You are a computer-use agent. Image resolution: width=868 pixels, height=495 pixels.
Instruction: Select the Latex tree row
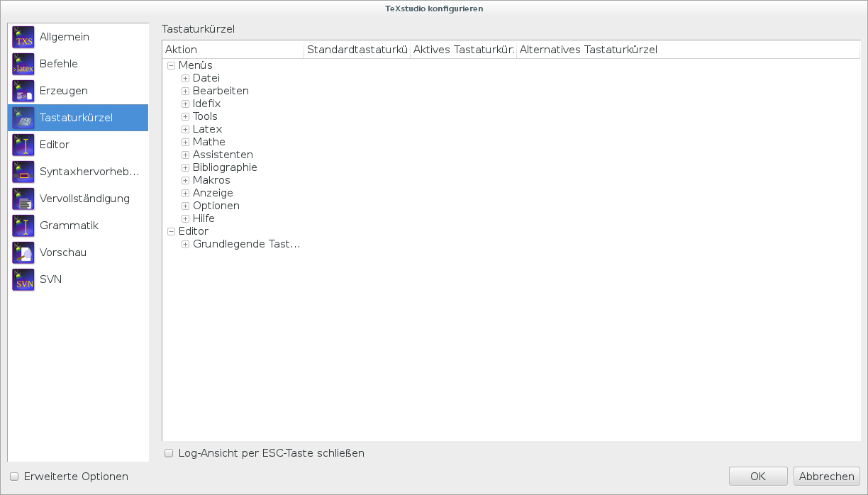point(208,129)
